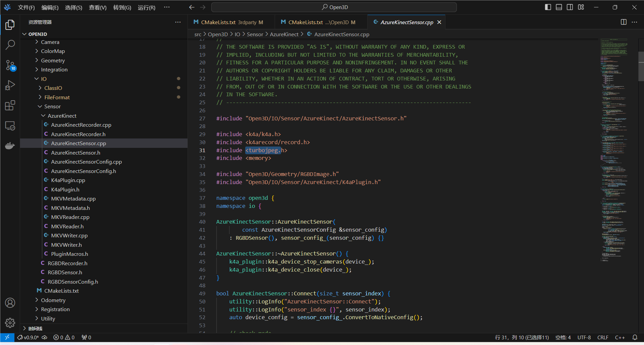
Task: Toggle the bottom panel visibility
Action: [559, 7]
